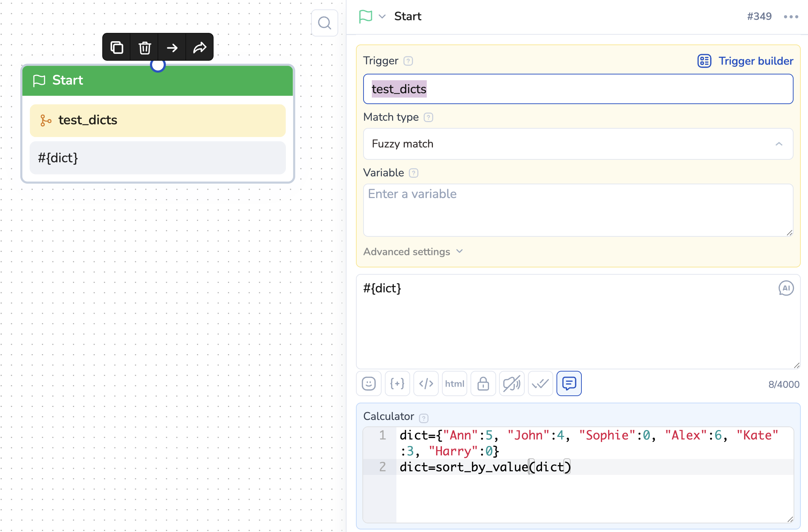Open the Trigger builder link
This screenshot has height=532, width=808.
click(x=745, y=61)
